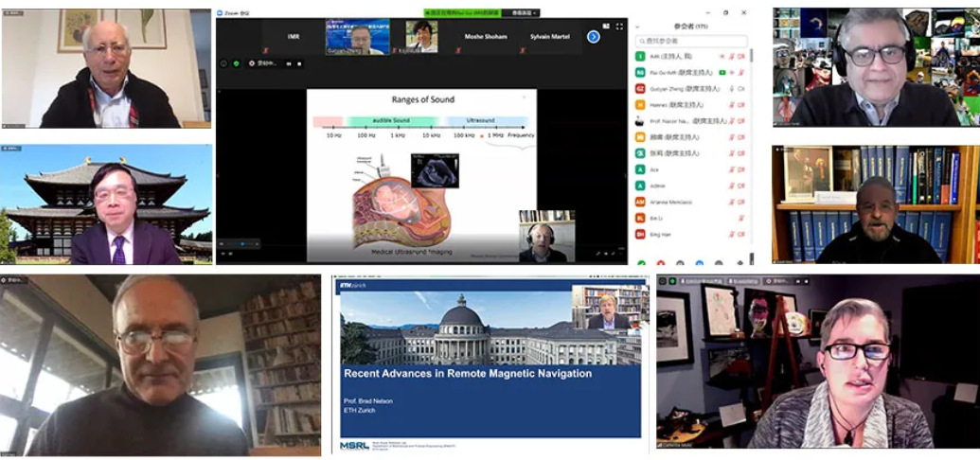The width and height of the screenshot is (980, 460).
Task: Select Bin Li row in participants list
Action: click(x=690, y=218)
